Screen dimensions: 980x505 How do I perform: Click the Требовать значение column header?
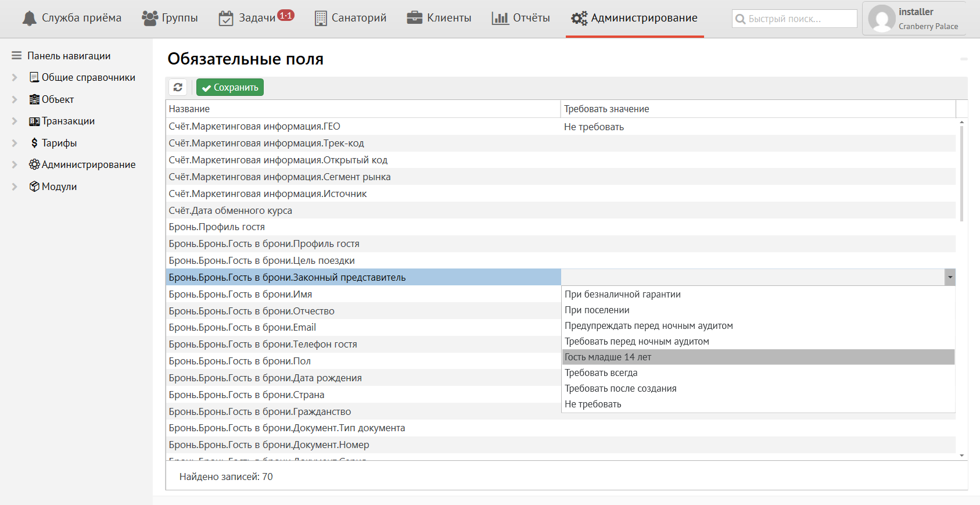tap(758, 109)
